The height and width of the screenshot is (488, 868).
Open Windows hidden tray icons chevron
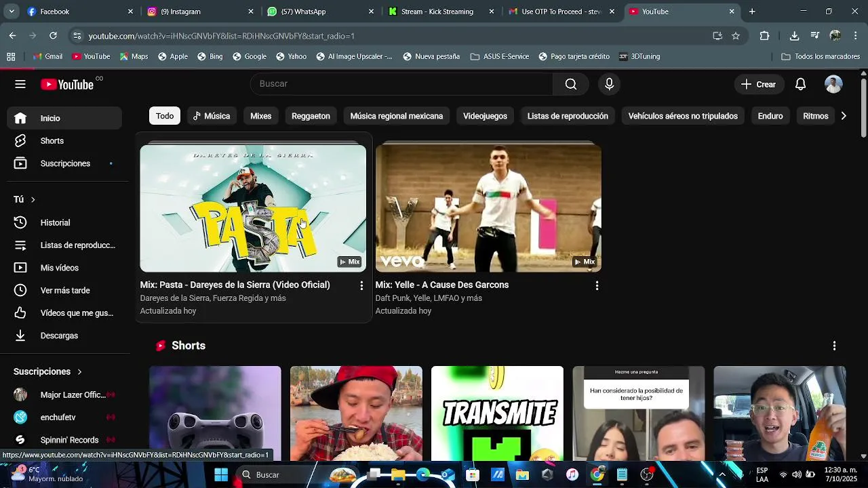[722, 474]
